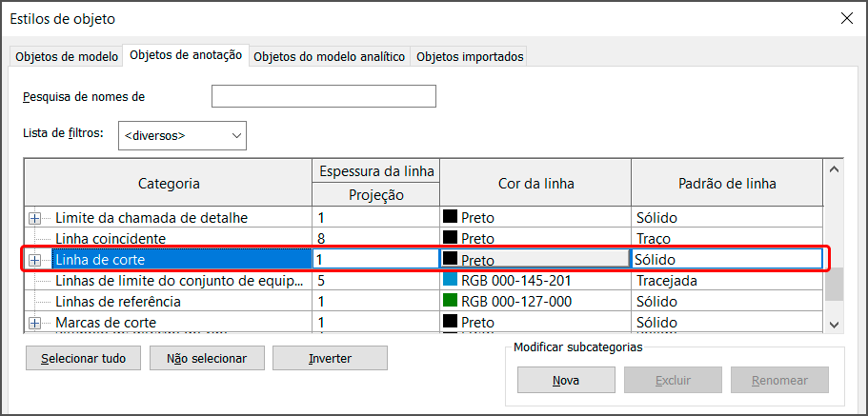
Task: Click the black color swatch for Linha de corte
Action: coord(451,259)
